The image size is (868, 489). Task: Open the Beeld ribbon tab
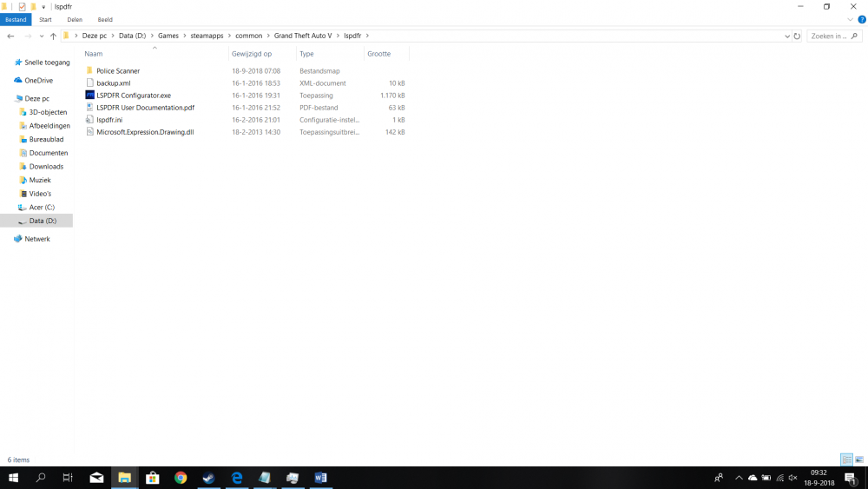click(x=105, y=19)
